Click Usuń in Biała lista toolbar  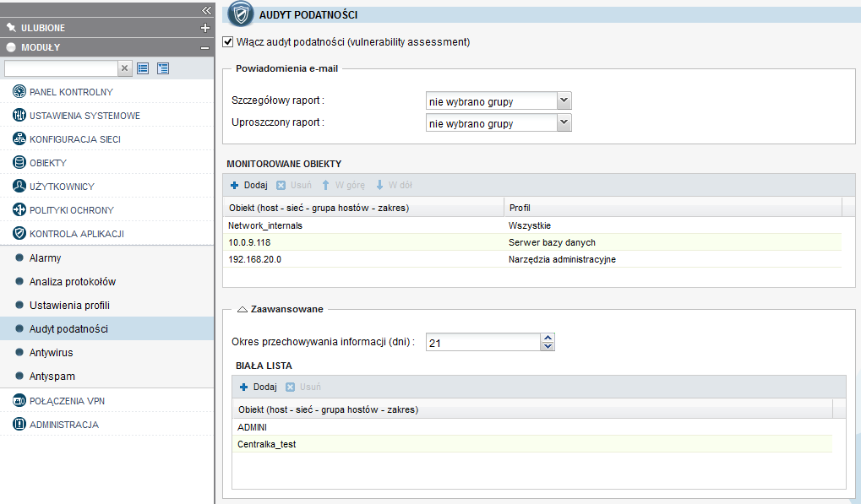click(303, 387)
